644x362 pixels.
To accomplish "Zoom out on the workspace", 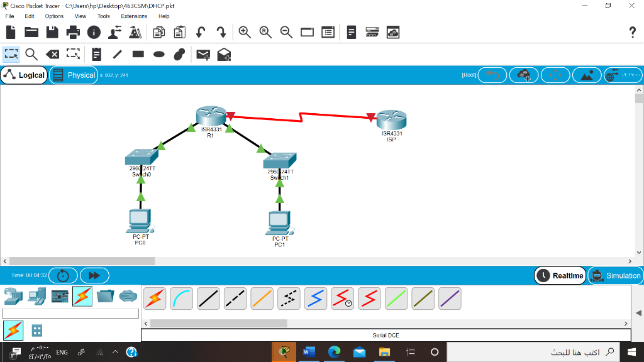I will 286,32.
